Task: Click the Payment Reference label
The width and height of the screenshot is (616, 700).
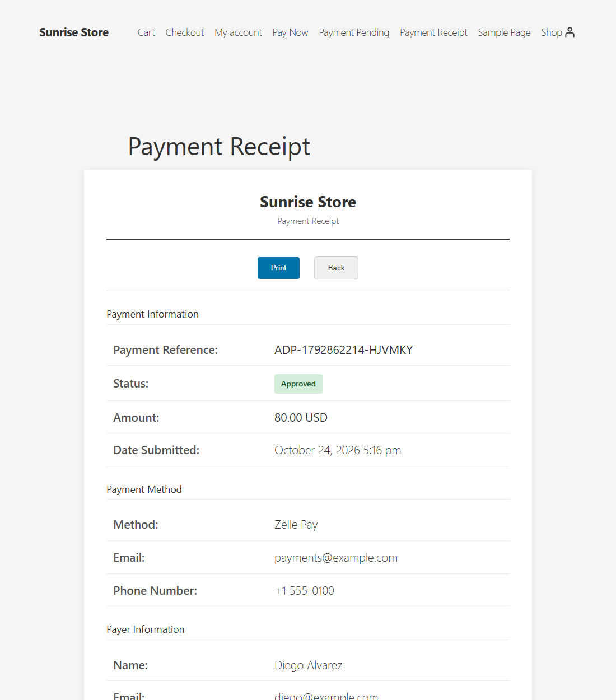Action: 165,350
